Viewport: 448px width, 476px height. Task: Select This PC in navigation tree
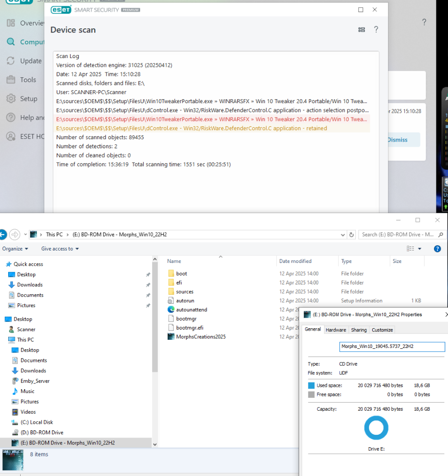pyautogui.click(x=25, y=339)
